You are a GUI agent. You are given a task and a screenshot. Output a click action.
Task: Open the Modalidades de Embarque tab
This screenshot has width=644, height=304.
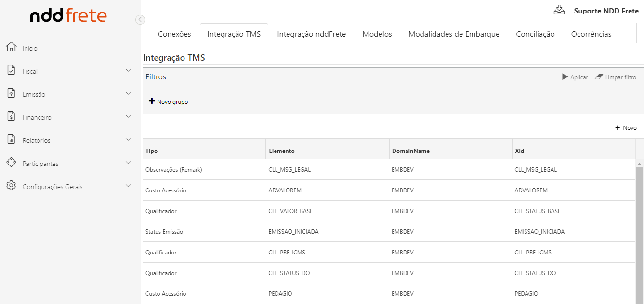coord(454,34)
